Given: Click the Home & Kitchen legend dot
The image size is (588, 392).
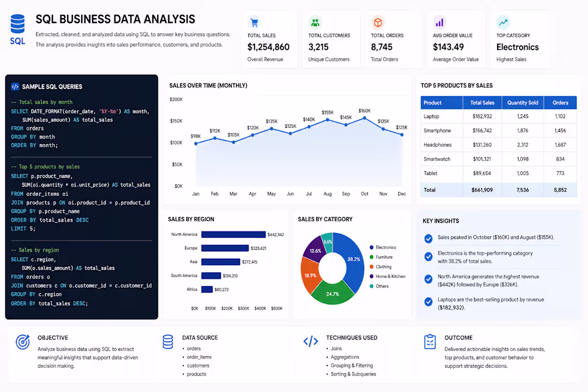Looking at the screenshot, I should 372,276.
